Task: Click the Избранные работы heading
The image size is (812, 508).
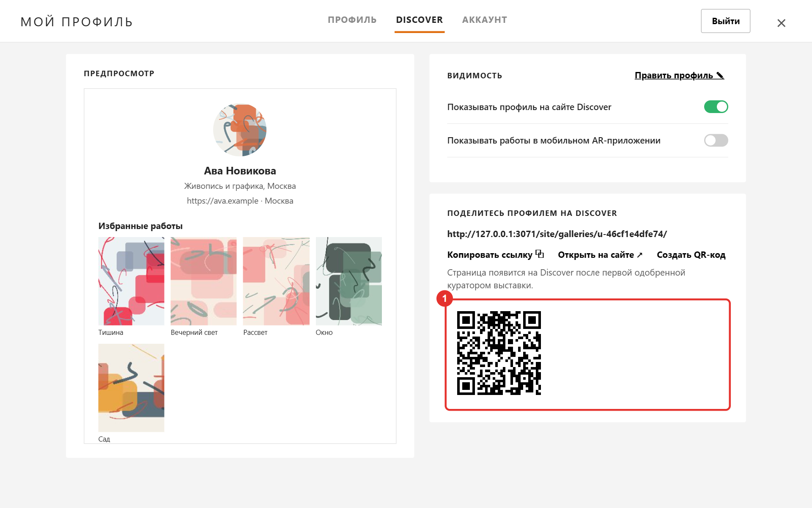Action: pyautogui.click(x=140, y=226)
